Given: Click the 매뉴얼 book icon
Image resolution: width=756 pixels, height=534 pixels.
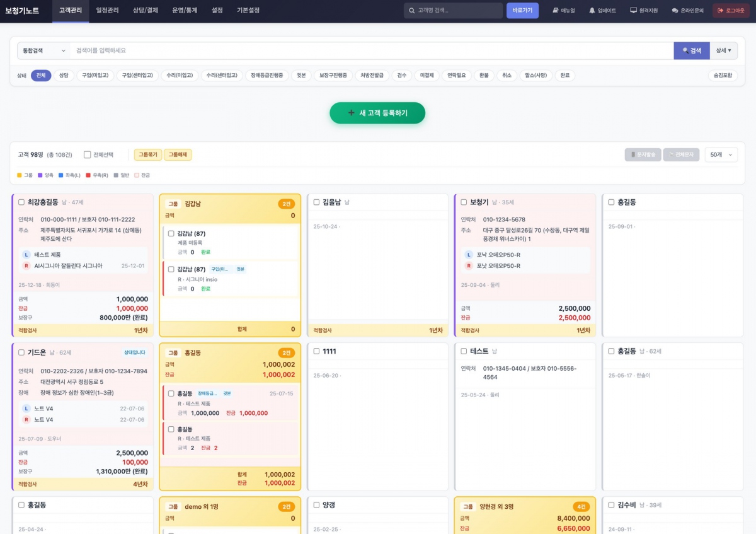Looking at the screenshot, I should [x=555, y=11].
